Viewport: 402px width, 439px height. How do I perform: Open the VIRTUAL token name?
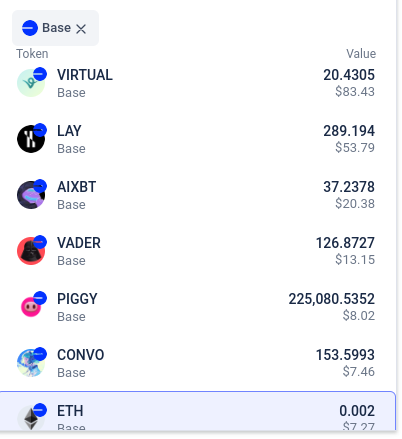[x=85, y=75]
